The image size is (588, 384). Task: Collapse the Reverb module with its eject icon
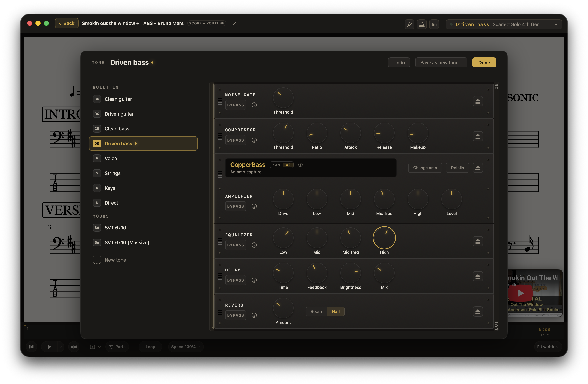[x=478, y=311]
